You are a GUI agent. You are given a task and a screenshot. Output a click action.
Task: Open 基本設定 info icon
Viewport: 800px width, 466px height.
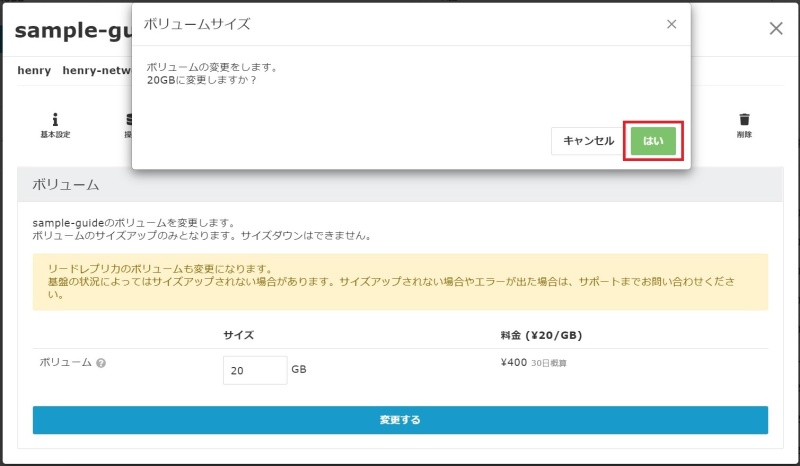[55, 120]
